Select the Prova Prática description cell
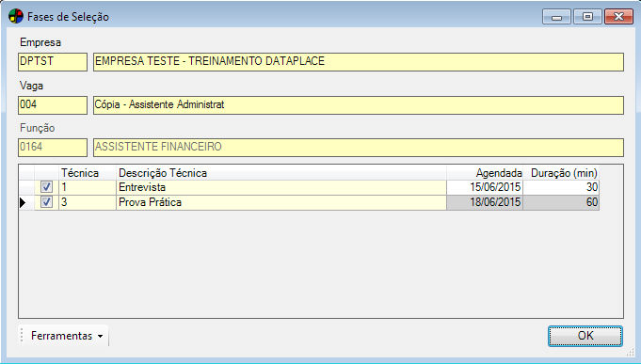The image size is (641, 364). [281, 202]
